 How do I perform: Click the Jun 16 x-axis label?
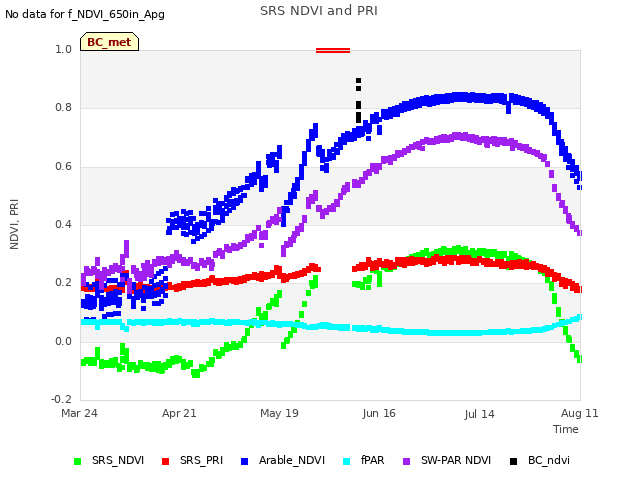[x=379, y=413]
